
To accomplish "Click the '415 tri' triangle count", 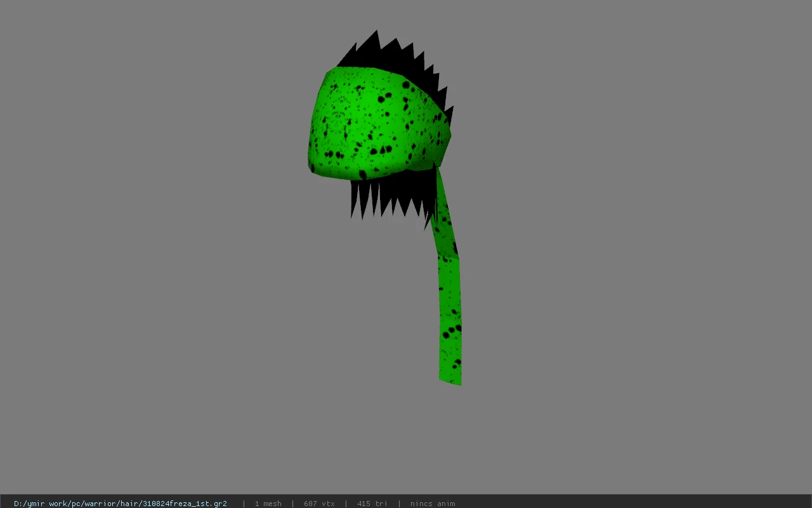I will click(x=372, y=504).
